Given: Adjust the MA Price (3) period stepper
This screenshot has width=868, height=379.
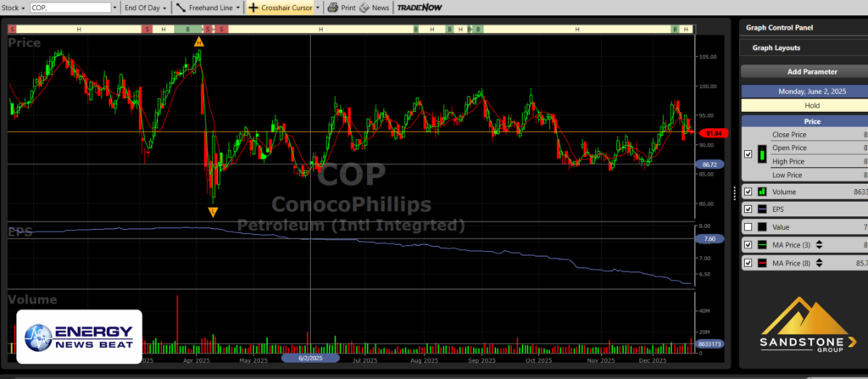Looking at the screenshot, I should coord(820,245).
